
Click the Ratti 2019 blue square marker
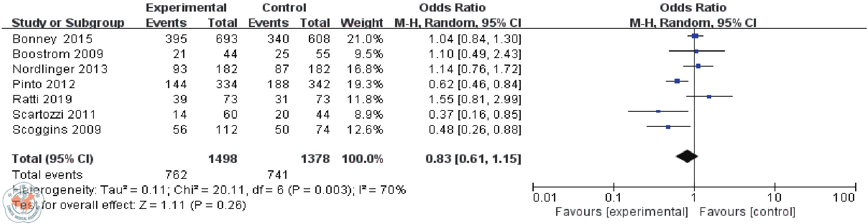point(709,97)
